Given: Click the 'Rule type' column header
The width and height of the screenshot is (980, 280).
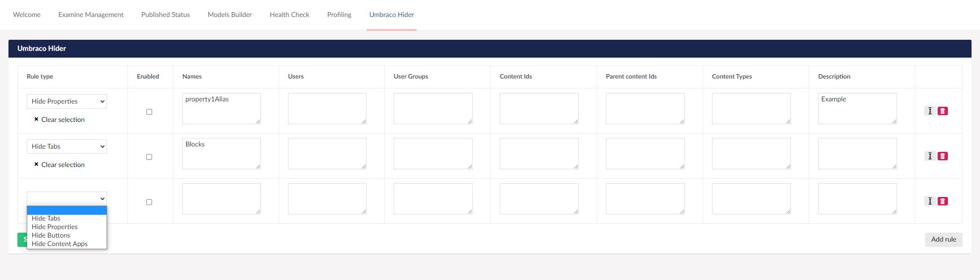Looking at the screenshot, I should pyautogui.click(x=40, y=76).
